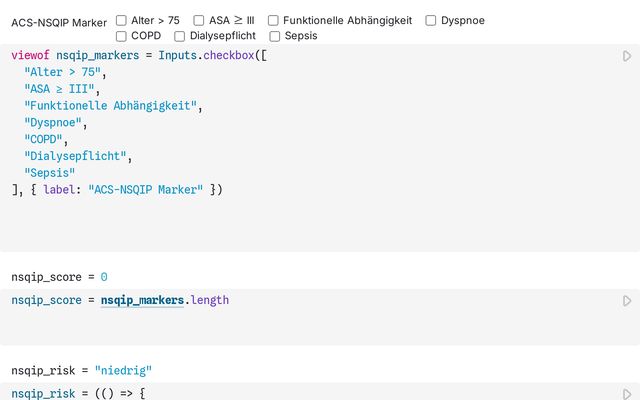Check the 'Alter > 75' checkbox

[121, 20]
